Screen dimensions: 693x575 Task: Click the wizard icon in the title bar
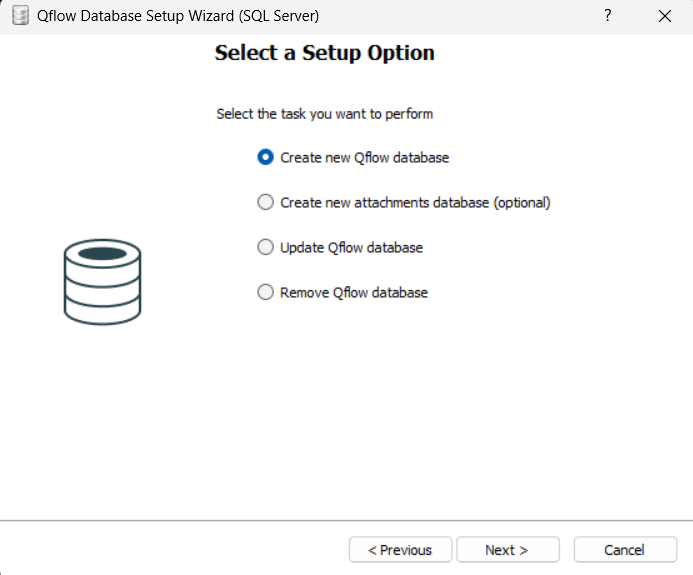(20, 16)
